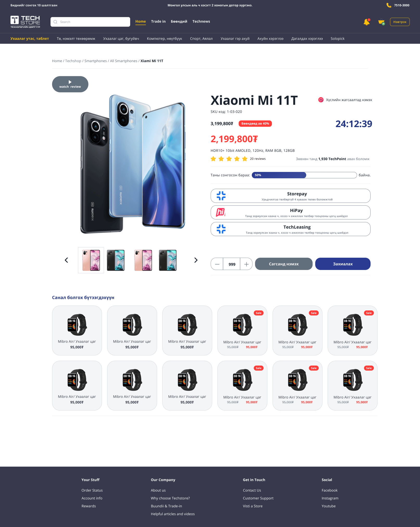This screenshot has height=527, width=420.
Task: Click the Storepay payment logo icon
Action: (221, 196)
